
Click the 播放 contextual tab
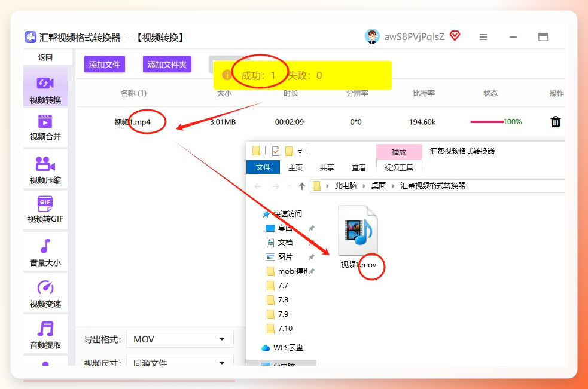click(399, 152)
